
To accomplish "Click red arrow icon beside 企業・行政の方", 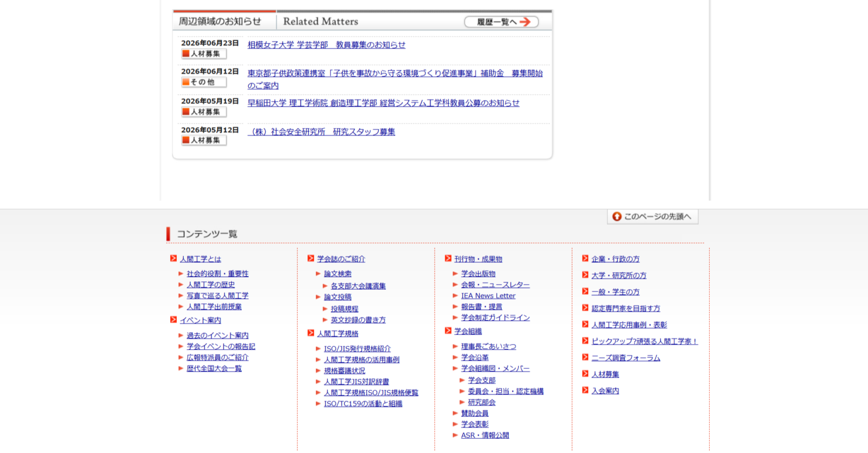I will (x=585, y=259).
